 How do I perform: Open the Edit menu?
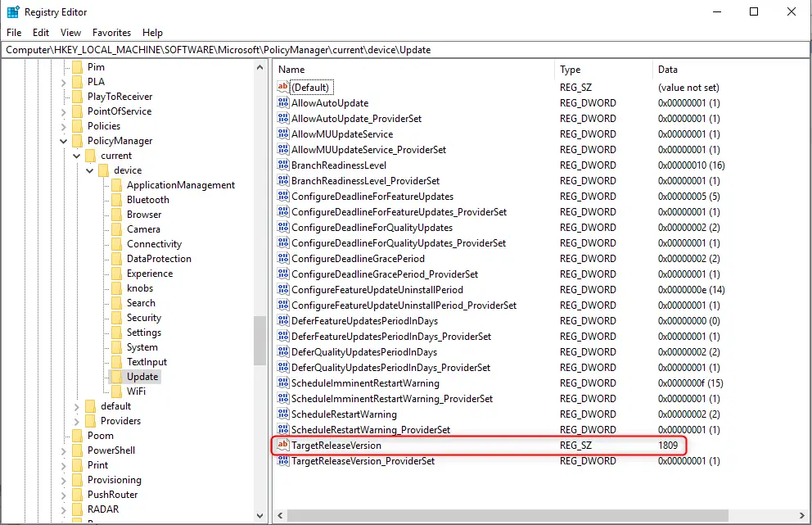(40, 32)
